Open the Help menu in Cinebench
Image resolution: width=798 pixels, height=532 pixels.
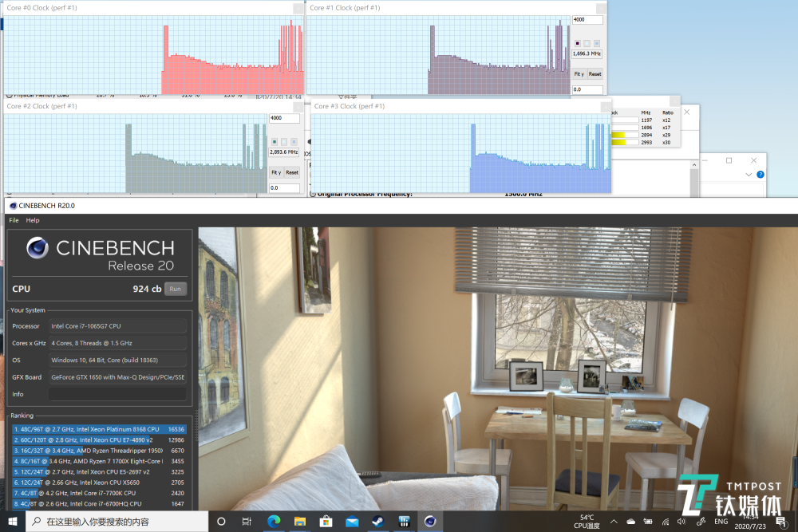tap(33, 220)
